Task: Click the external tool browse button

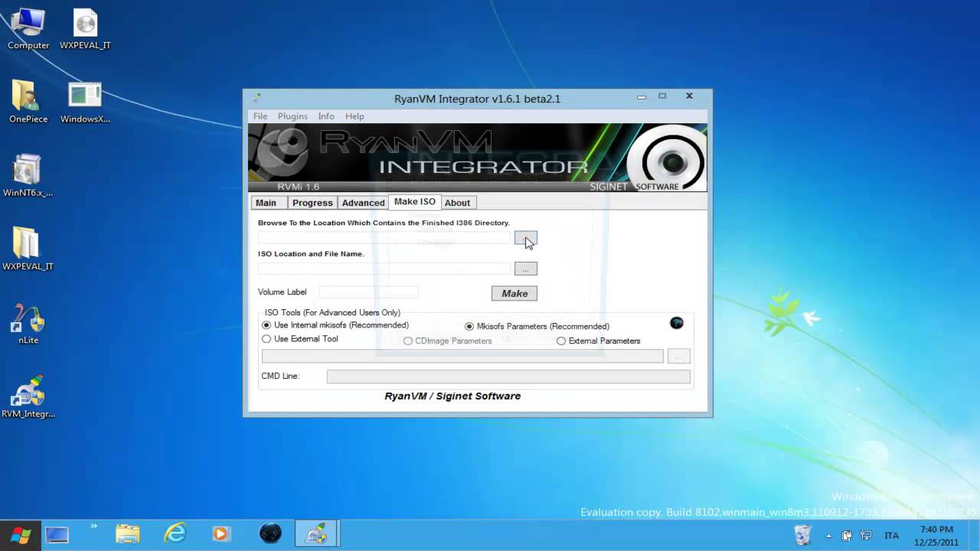Action: 678,356
